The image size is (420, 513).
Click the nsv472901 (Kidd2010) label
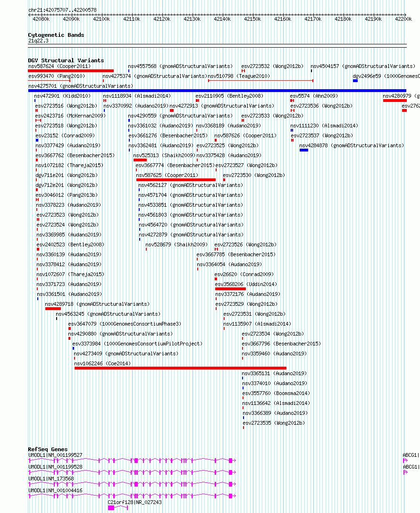click(x=62, y=96)
